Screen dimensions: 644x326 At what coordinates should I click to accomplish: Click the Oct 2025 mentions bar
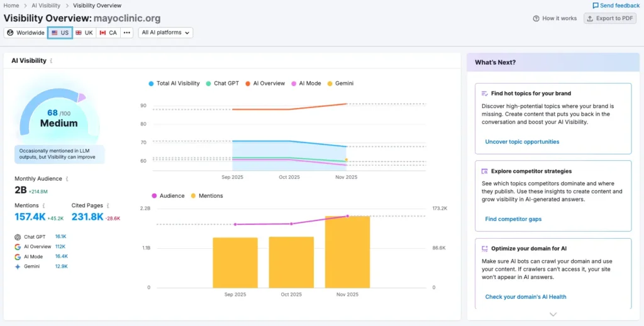(291, 263)
